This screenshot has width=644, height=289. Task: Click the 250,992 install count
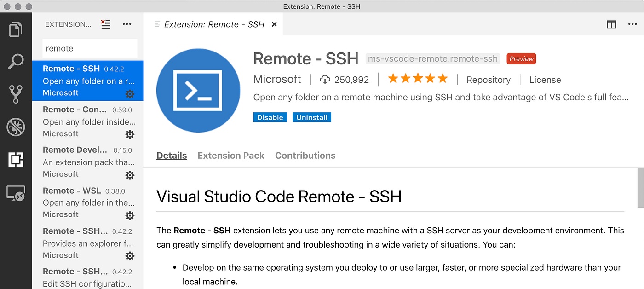[x=352, y=80]
